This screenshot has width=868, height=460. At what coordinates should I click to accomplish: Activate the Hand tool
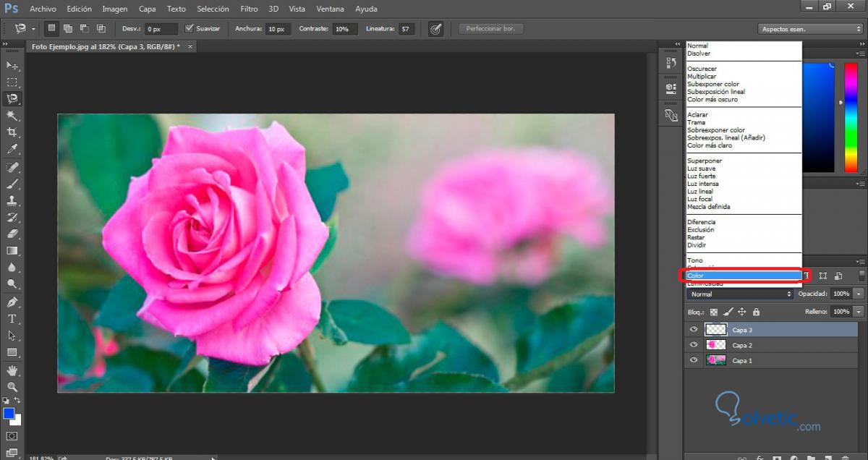(x=12, y=370)
